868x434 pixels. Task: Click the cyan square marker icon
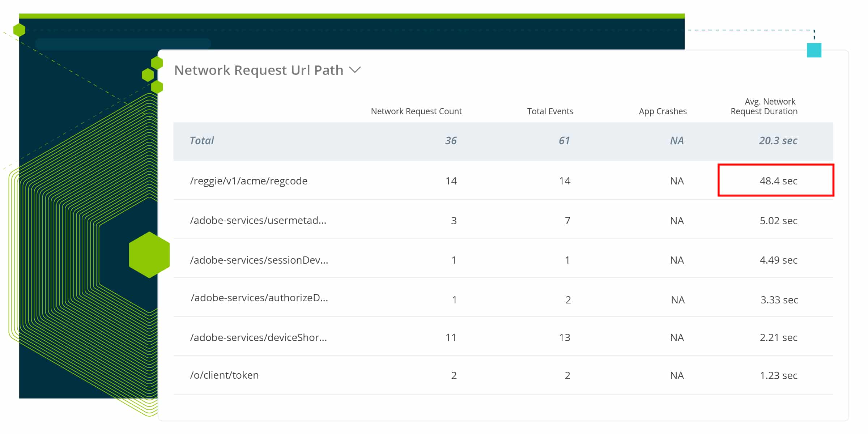tap(814, 50)
